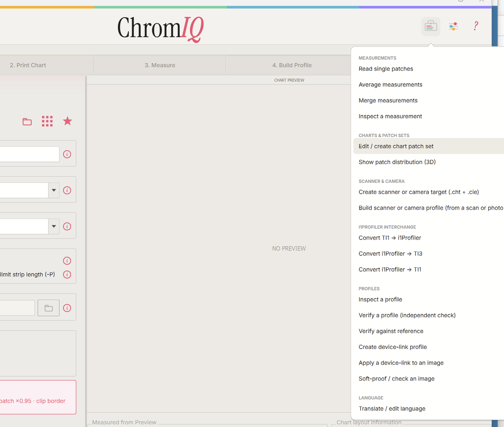Open Create device-link profile
This screenshot has height=427, width=504.
(429, 347)
